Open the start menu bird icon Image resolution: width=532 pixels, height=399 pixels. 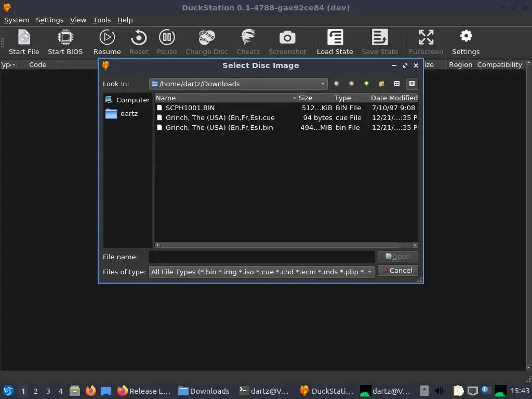pos(8,391)
